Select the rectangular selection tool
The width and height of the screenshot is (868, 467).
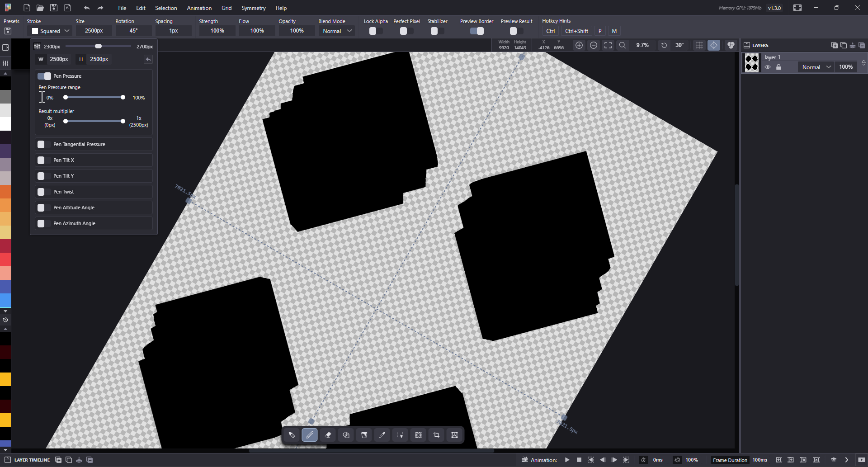[x=400, y=435]
